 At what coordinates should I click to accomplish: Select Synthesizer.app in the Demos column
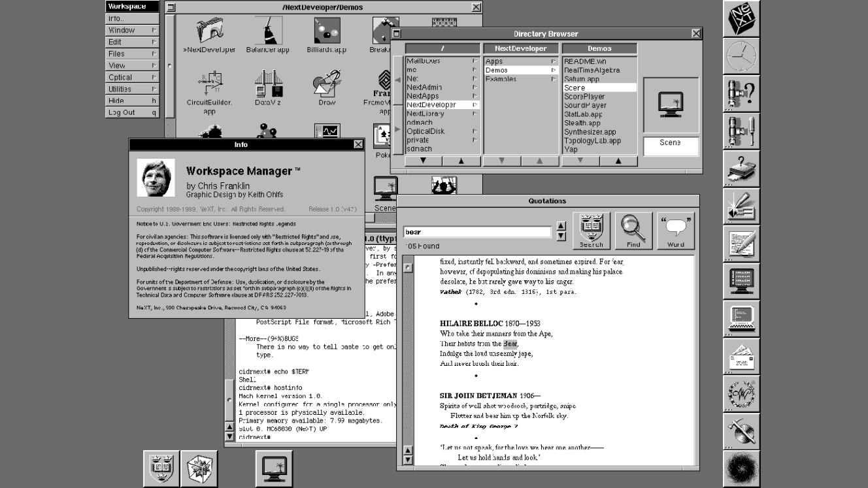tap(599, 132)
